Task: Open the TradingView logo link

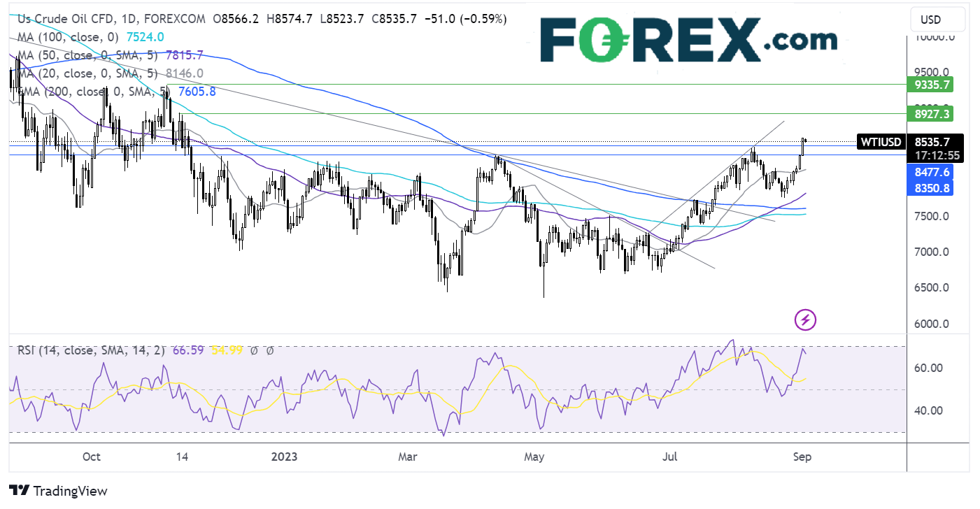Action: [x=58, y=491]
